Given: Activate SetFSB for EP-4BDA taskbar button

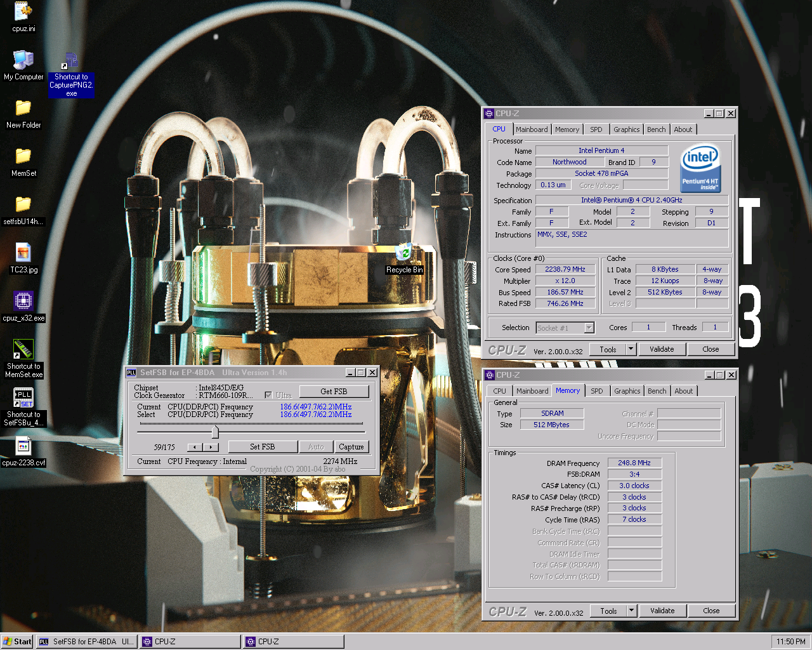Looking at the screenshot, I should coord(87,642).
